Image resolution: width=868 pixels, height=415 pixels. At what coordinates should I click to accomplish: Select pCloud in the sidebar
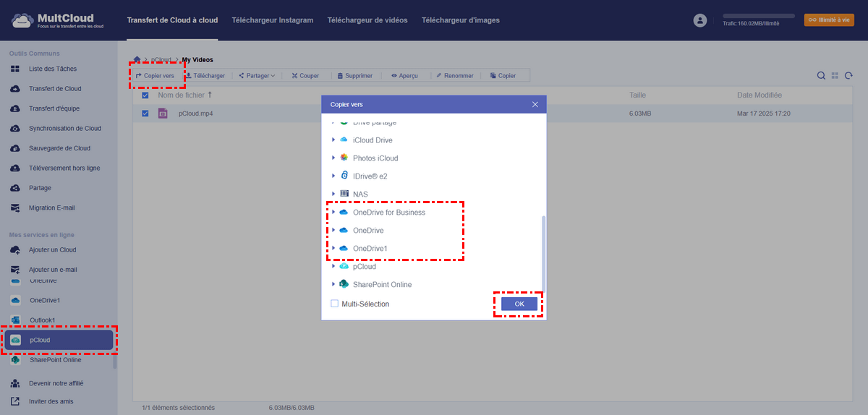(59, 340)
